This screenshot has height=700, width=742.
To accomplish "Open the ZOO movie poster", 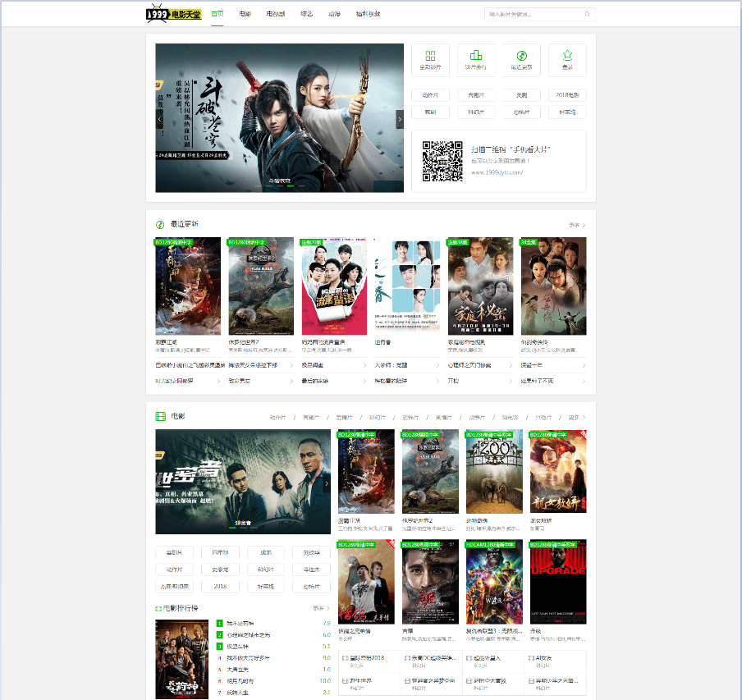I will 494,472.
